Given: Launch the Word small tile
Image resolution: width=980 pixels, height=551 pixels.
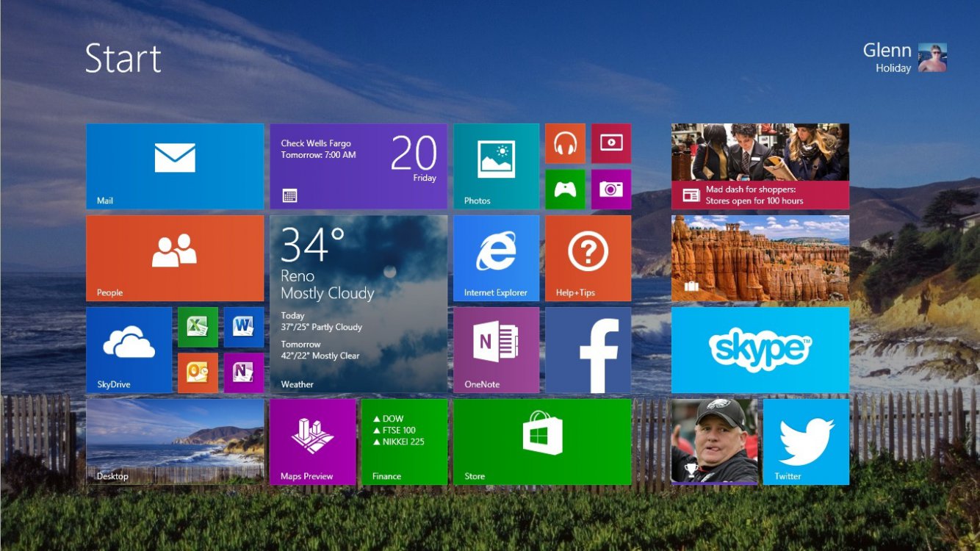Looking at the screenshot, I should 244,327.
